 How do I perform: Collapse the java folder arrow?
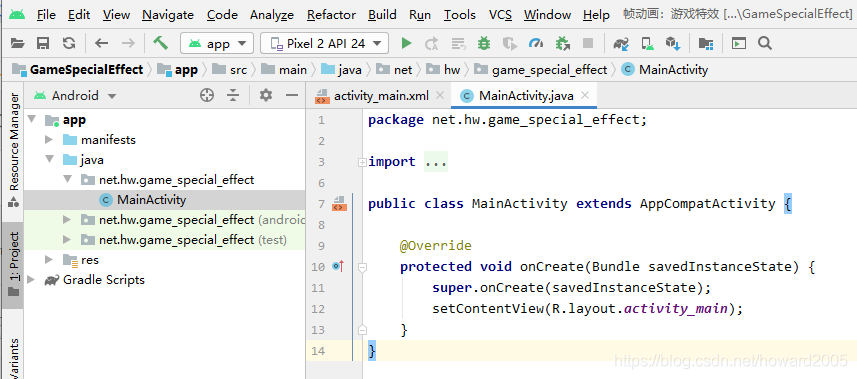[50, 160]
